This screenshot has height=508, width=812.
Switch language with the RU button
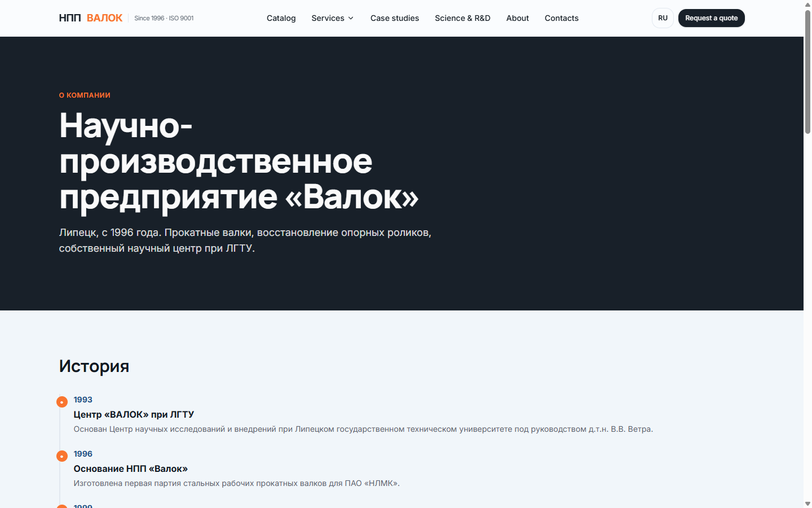[663, 18]
